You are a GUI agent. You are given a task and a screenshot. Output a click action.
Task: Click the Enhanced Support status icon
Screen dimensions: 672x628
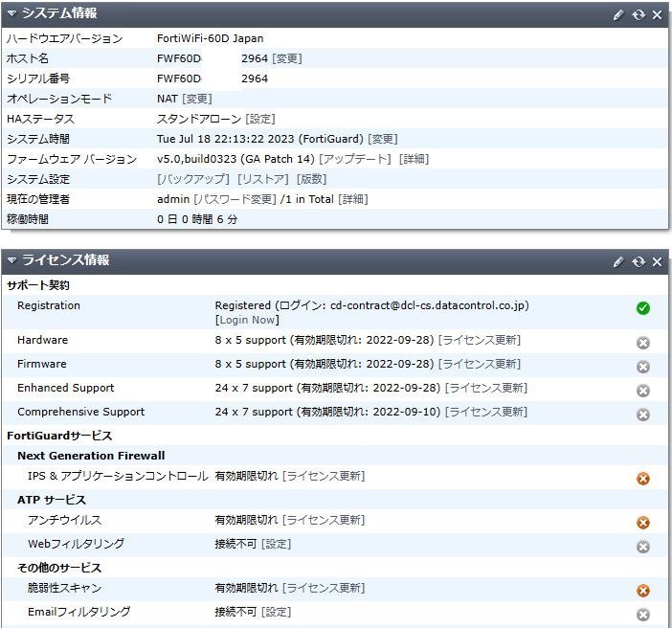tap(643, 391)
